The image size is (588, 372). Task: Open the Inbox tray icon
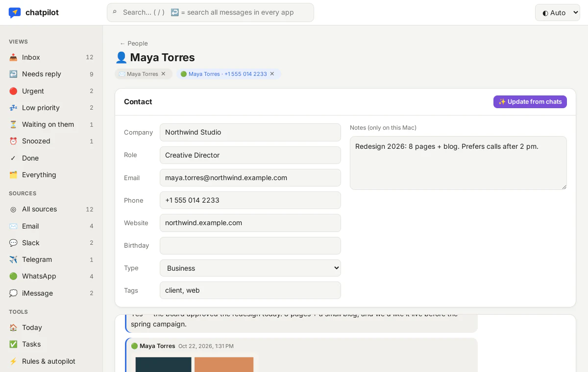[13, 57]
